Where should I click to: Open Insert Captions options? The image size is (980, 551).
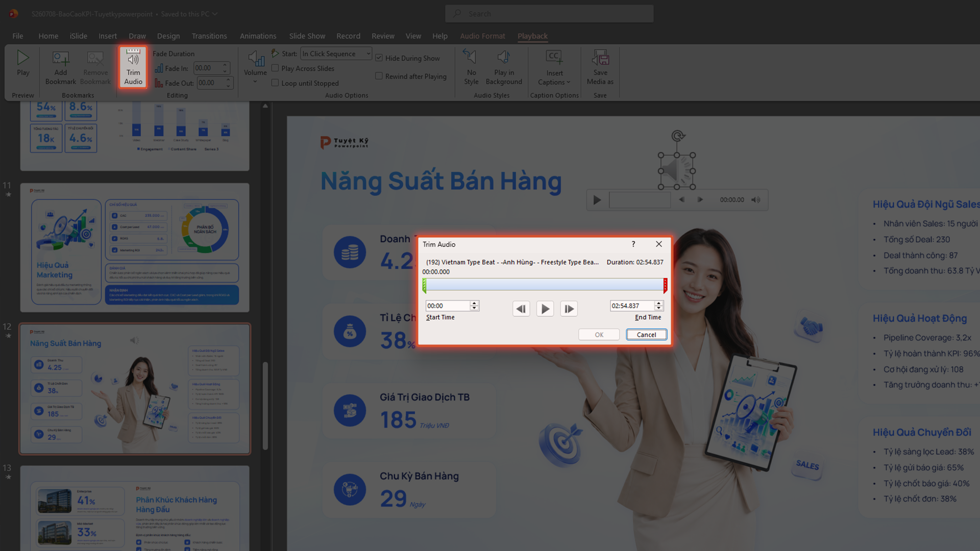554,67
